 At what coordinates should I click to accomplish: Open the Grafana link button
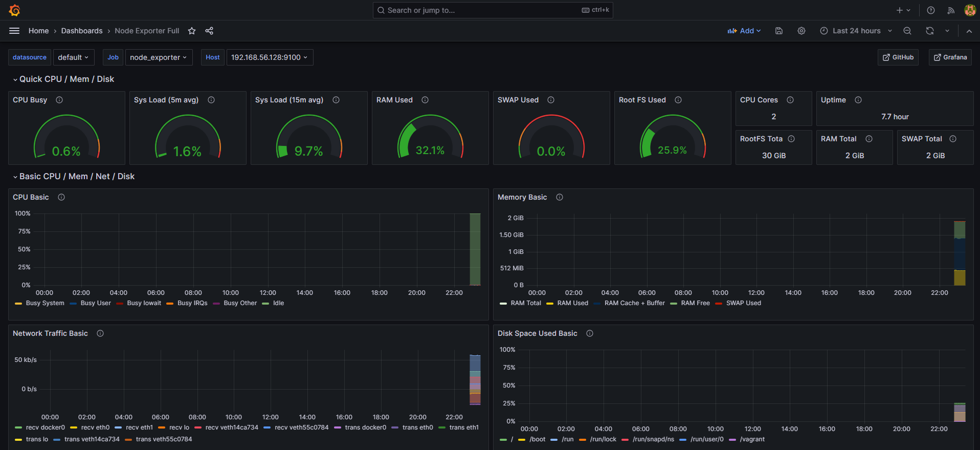point(950,57)
